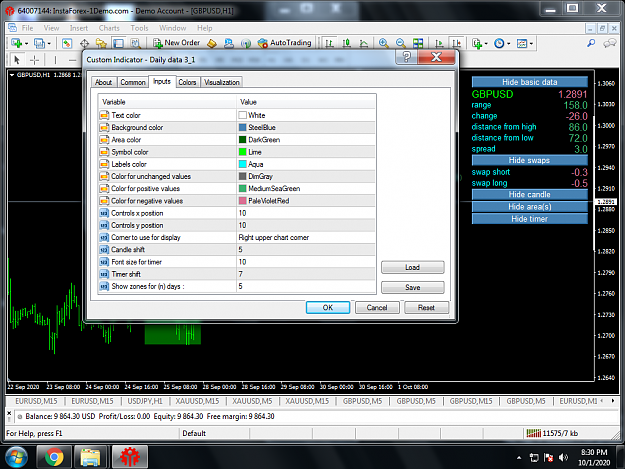
Task: Edit the Candle shift value field
Action: pyautogui.click(x=306, y=249)
